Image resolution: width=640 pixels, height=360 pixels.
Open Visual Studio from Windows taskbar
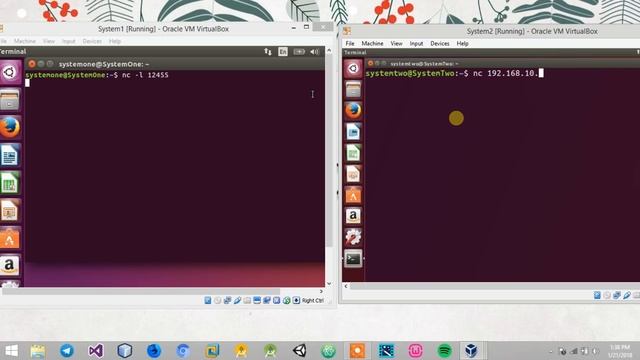tap(96, 351)
